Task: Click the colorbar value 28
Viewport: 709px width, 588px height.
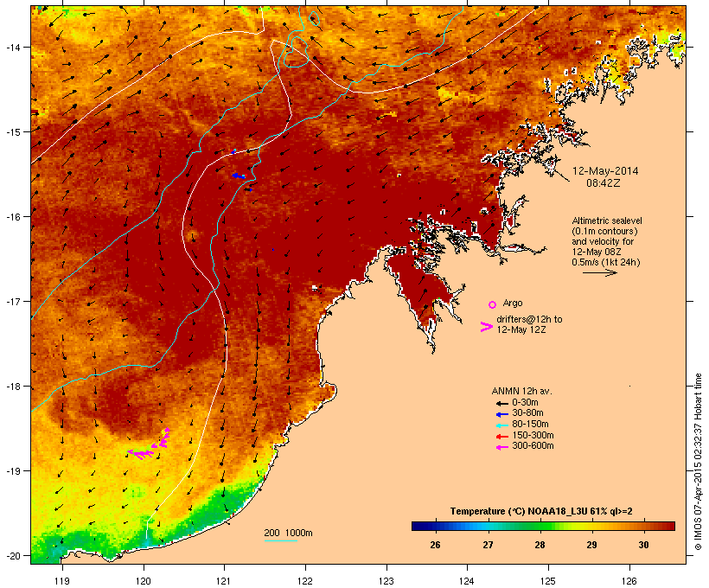Action: tap(540, 545)
